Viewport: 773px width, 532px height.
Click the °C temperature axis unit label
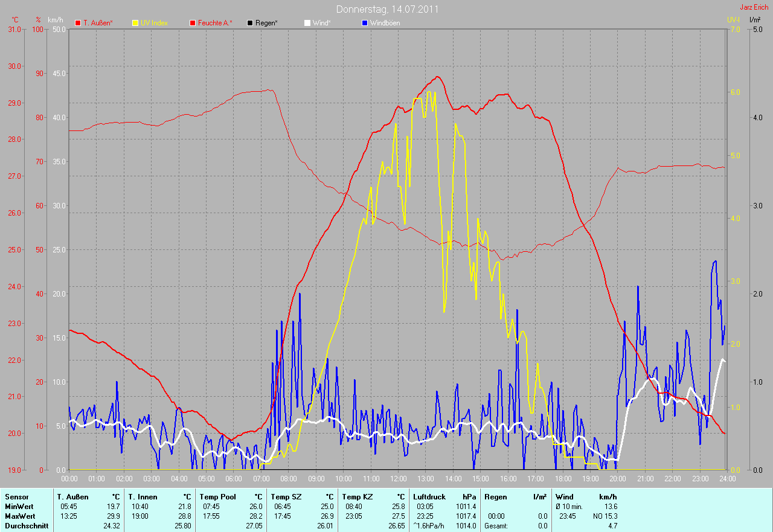[15, 20]
